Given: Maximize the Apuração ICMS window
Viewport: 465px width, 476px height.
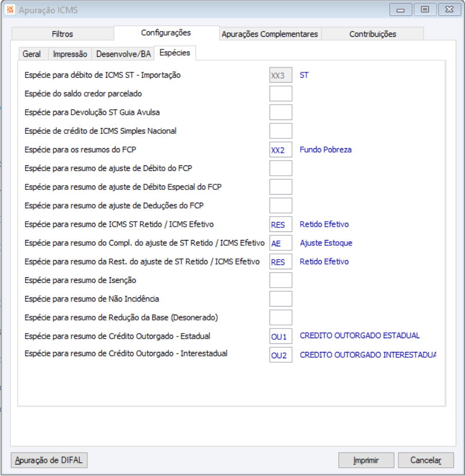Looking at the screenshot, I should (x=425, y=9).
